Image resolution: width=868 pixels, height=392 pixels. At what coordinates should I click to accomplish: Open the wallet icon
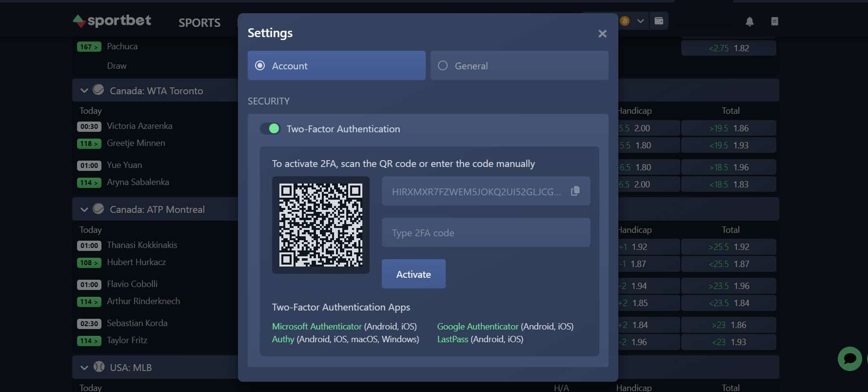[x=659, y=21]
